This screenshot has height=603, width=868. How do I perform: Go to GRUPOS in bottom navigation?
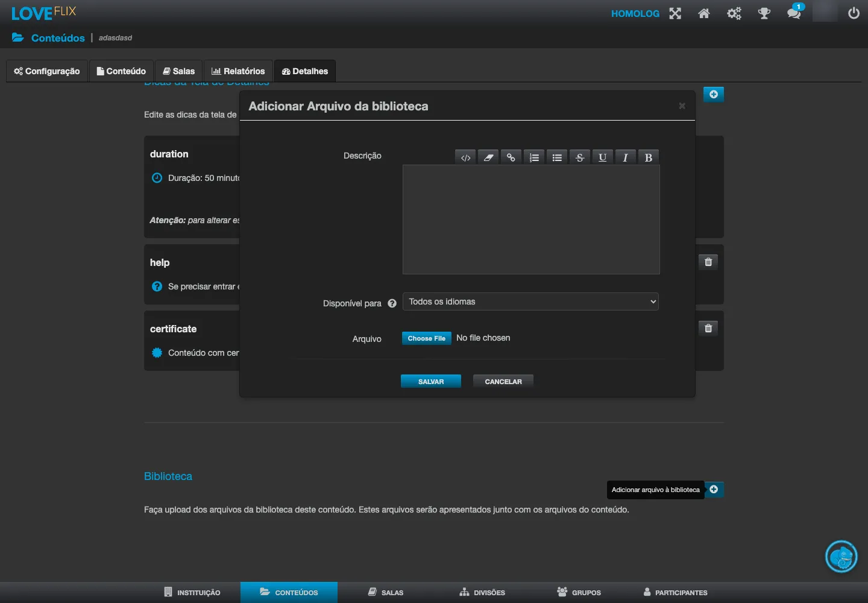coord(579,592)
